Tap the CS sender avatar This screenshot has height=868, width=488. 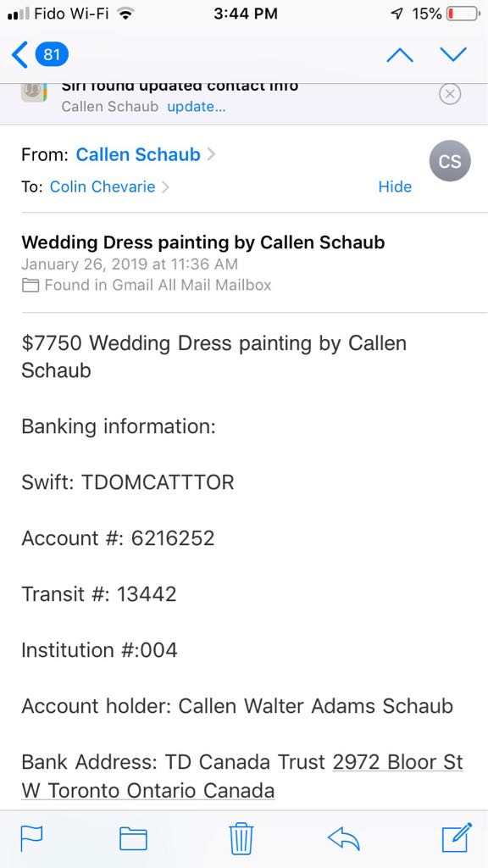pyautogui.click(x=449, y=161)
